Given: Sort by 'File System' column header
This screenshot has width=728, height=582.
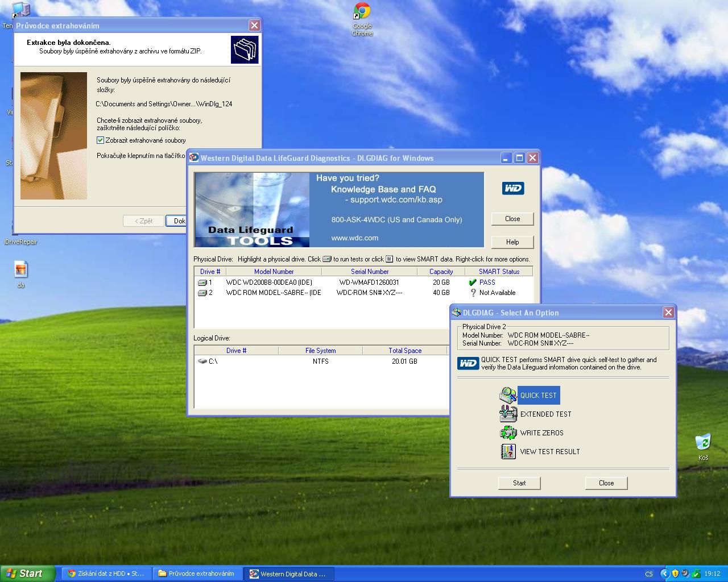Looking at the screenshot, I should coord(320,351).
